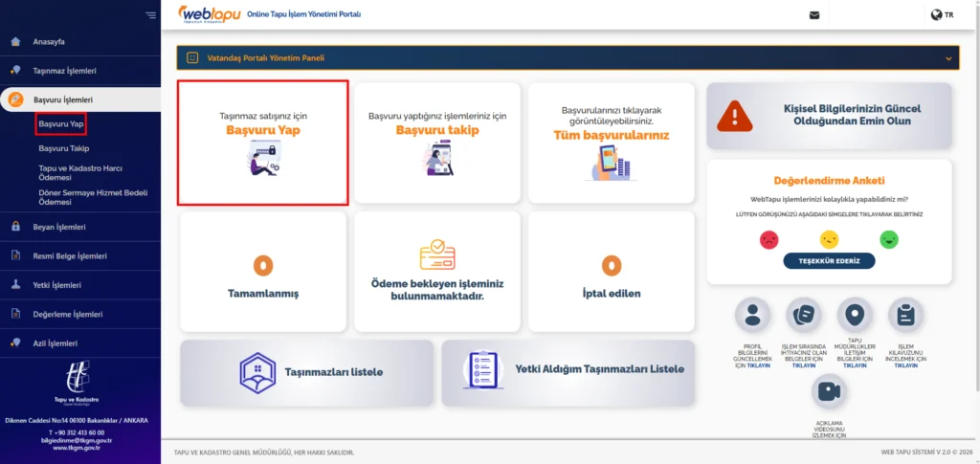Select Başvuru Takip in the sidebar submenu
The height and width of the screenshot is (464, 980).
tap(64, 148)
